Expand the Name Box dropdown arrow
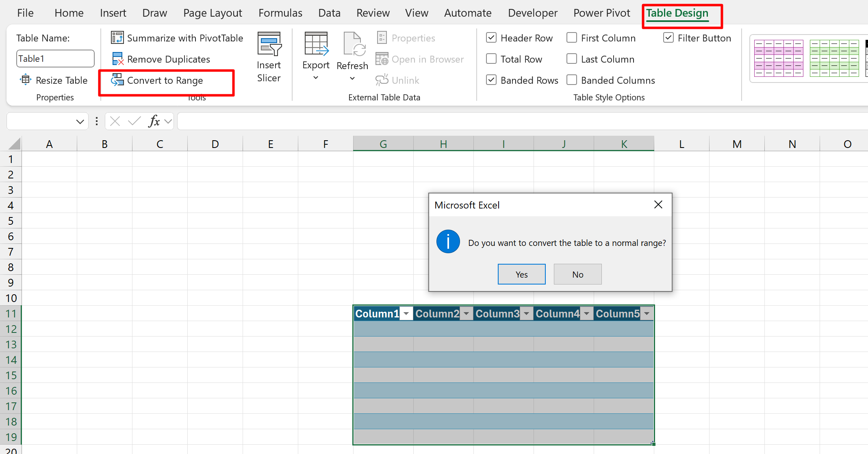 click(80, 122)
